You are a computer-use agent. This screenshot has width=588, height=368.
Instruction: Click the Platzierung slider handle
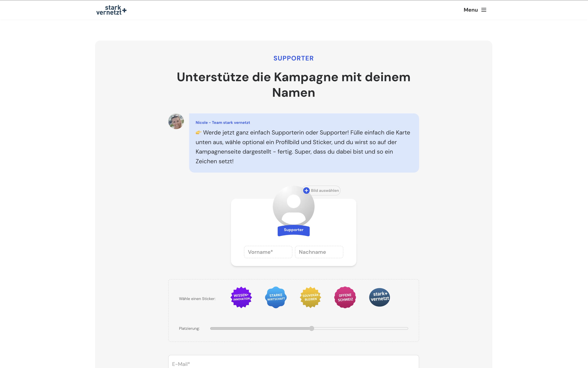pos(312,328)
